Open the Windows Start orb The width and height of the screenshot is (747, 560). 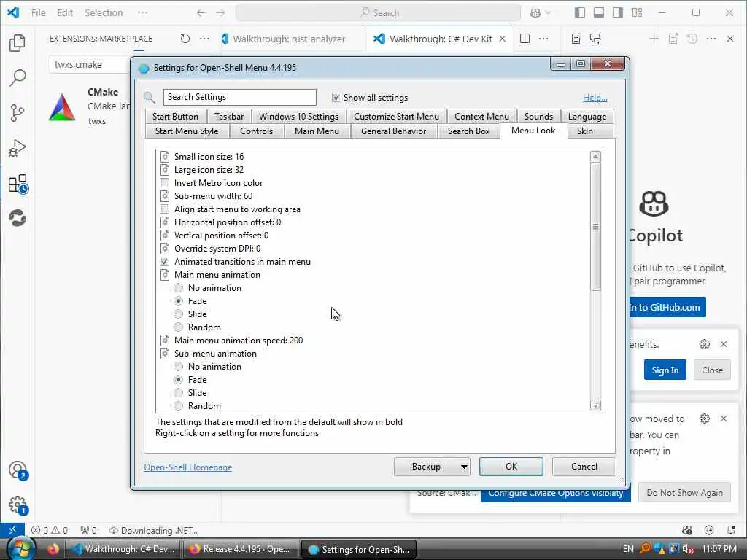point(21,548)
